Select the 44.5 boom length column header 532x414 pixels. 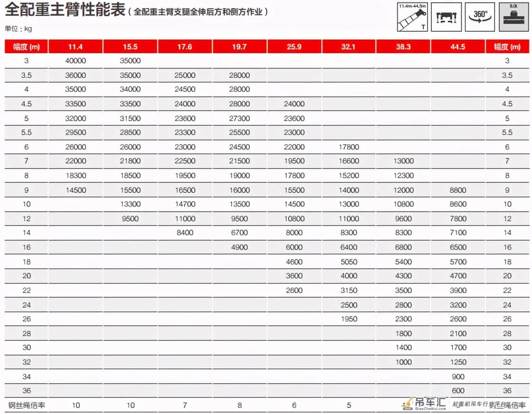(458, 47)
